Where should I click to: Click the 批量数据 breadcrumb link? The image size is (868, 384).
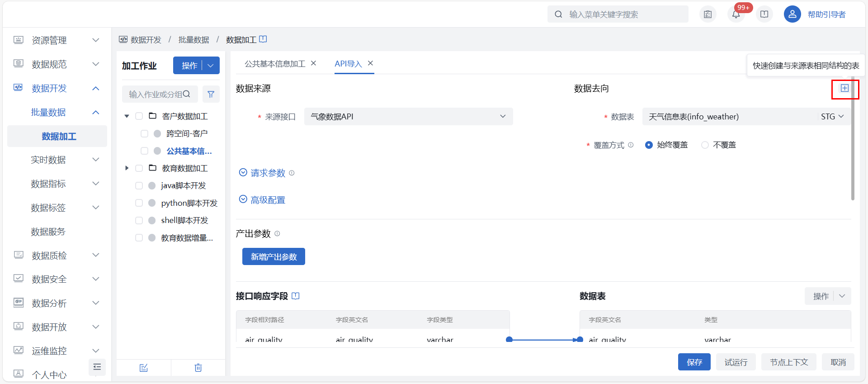pyautogui.click(x=193, y=40)
